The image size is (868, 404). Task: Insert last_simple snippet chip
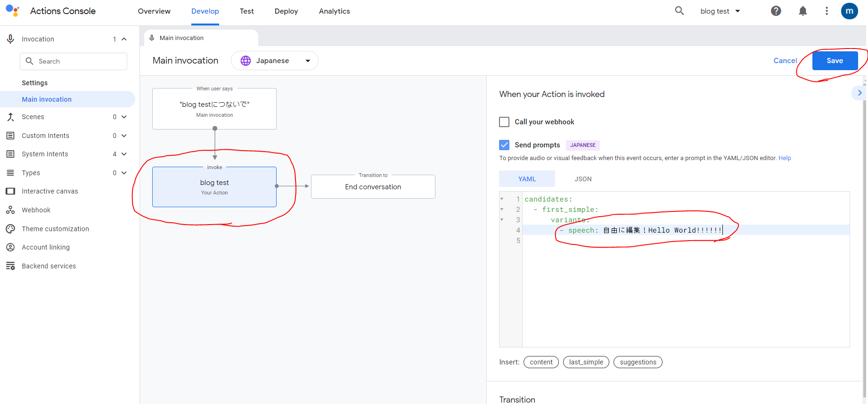tap(586, 362)
